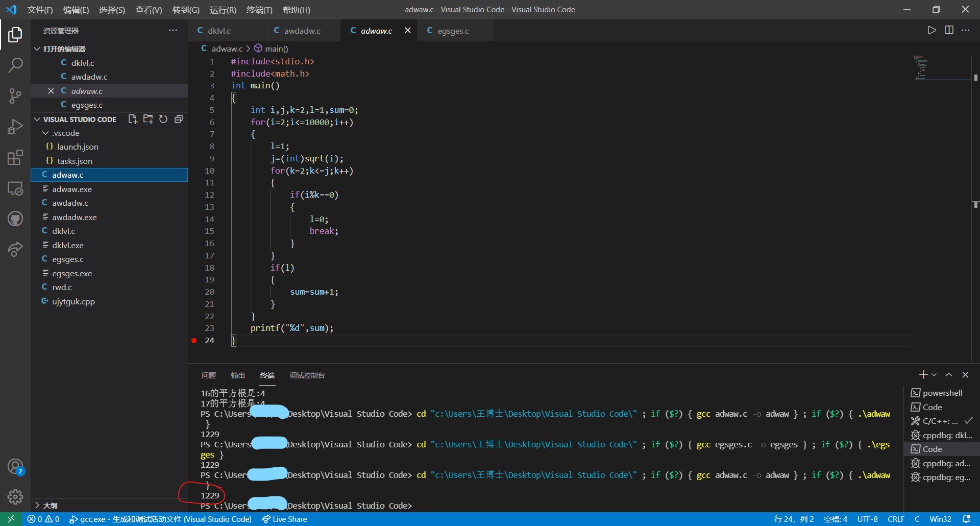
Task: Select the powershell terminal instance
Action: (x=942, y=393)
